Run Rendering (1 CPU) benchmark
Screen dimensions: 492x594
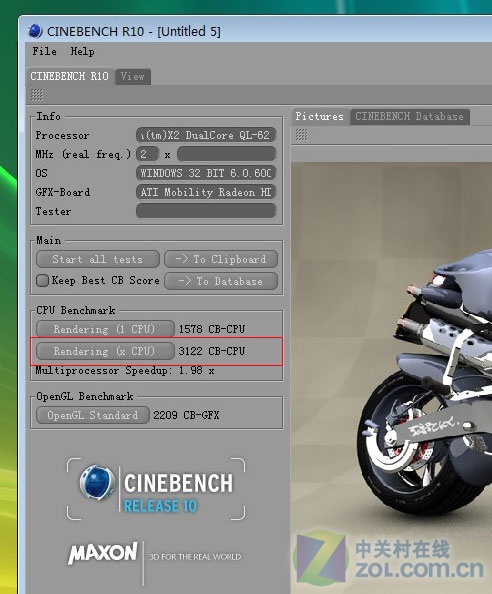[x=105, y=329]
